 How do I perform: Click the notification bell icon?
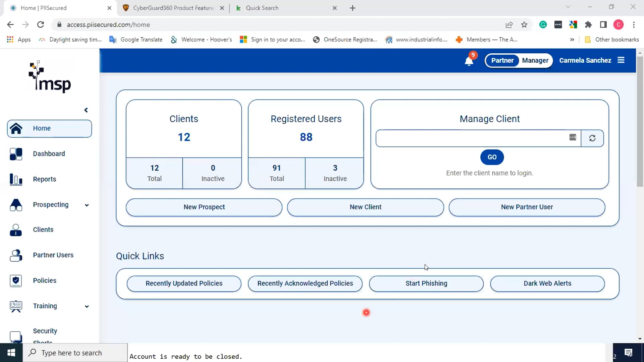tap(469, 61)
